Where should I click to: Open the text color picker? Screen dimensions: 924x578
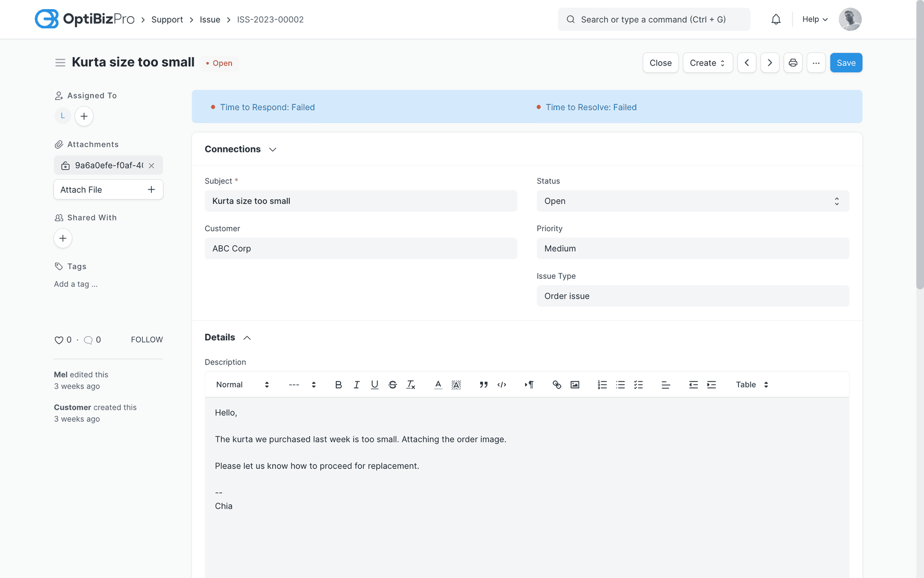437,384
